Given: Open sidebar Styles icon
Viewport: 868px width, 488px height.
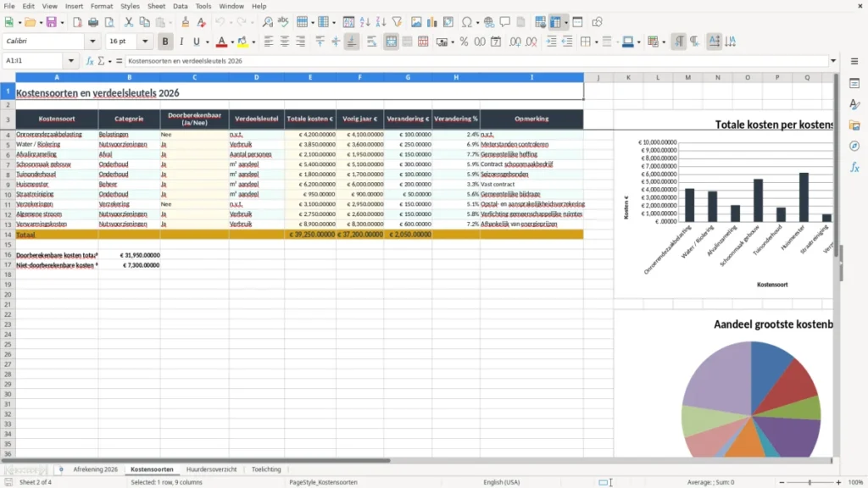Looking at the screenshot, I should pyautogui.click(x=854, y=104).
